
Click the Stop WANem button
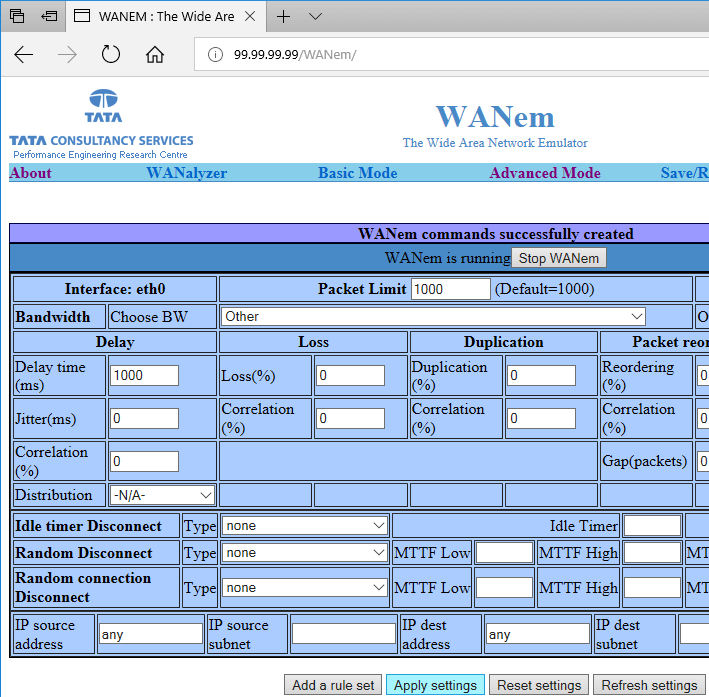point(559,258)
